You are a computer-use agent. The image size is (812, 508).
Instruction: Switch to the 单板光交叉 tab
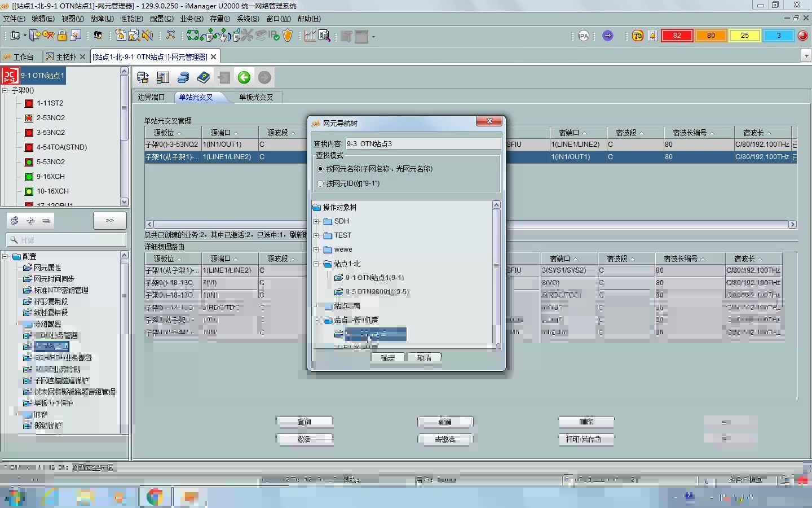[x=256, y=97]
